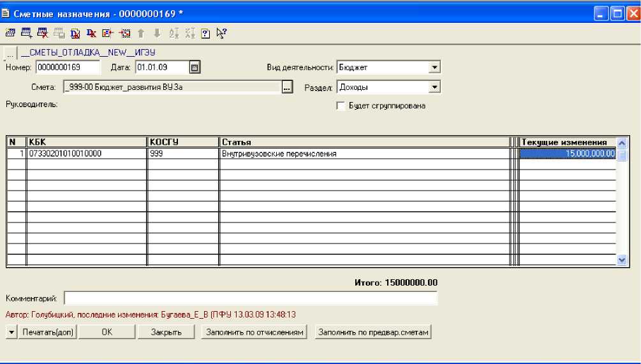Click Заполнить по отчислениям button

(254, 332)
